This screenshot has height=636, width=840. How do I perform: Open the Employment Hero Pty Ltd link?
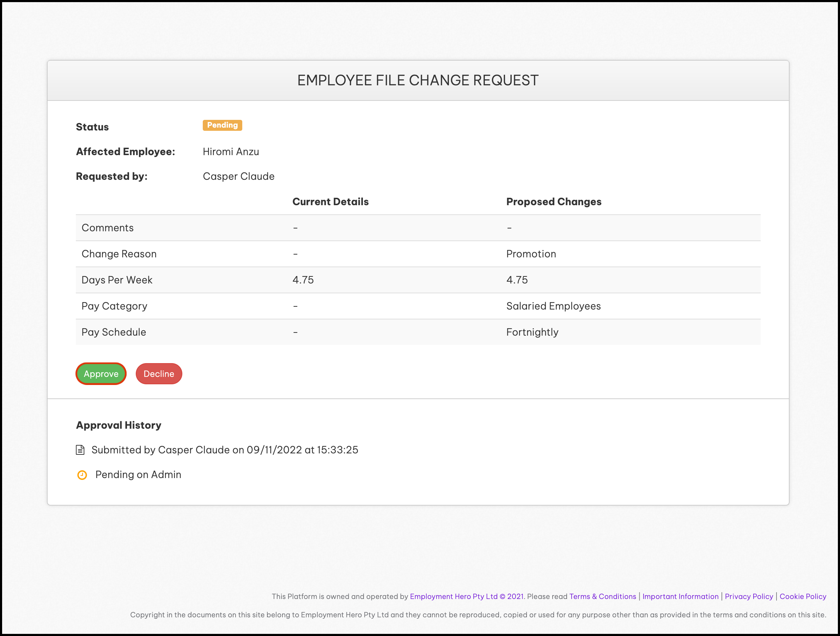coord(466,596)
